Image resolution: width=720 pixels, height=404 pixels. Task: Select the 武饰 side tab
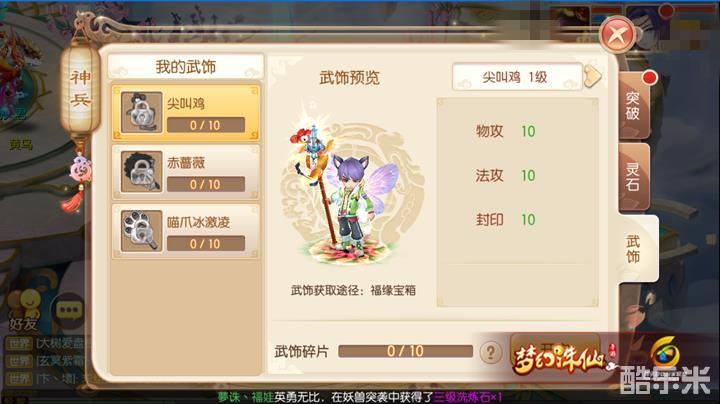[637, 249]
